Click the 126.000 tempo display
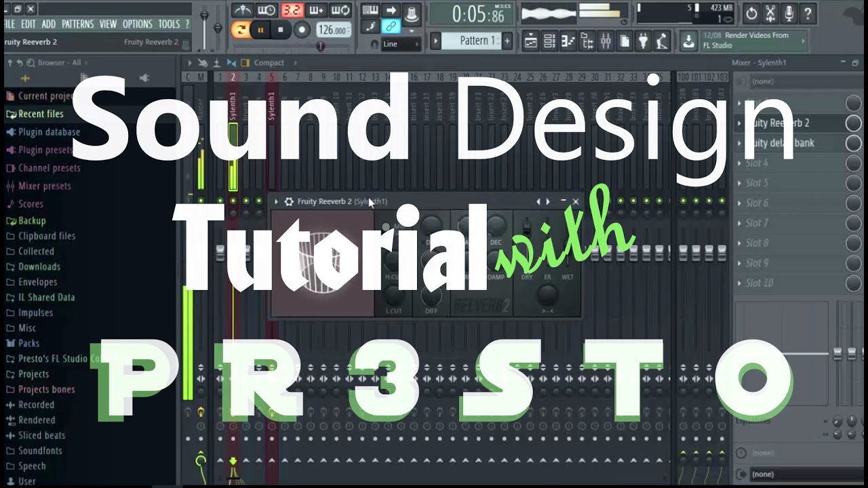The image size is (868, 488). click(x=334, y=30)
